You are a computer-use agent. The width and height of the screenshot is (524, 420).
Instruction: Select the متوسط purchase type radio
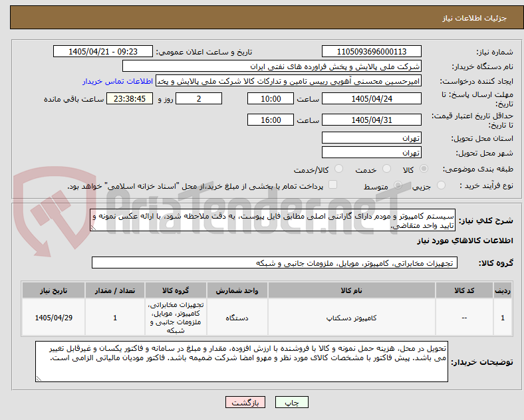tap(398, 185)
